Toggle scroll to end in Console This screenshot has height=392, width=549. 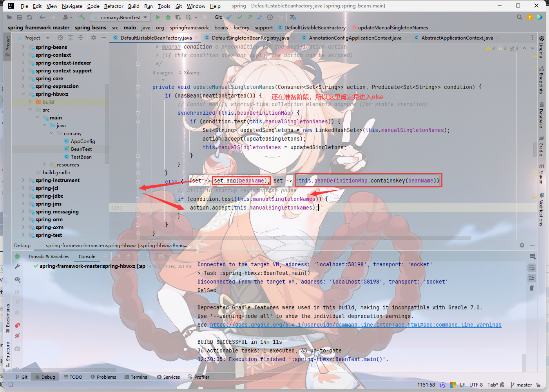(532, 278)
